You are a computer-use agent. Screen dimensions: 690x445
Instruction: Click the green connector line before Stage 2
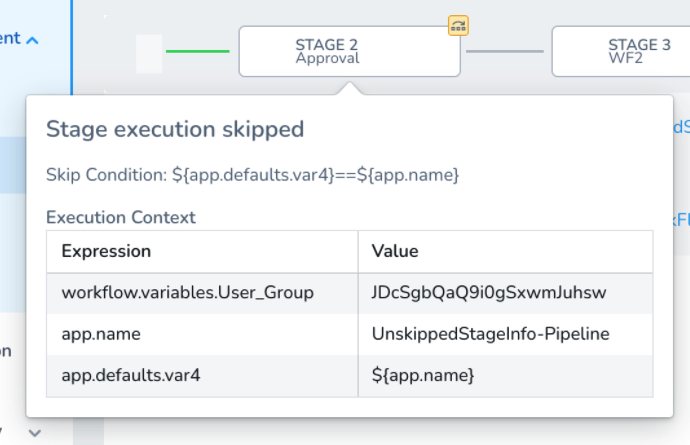coord(198,51)
